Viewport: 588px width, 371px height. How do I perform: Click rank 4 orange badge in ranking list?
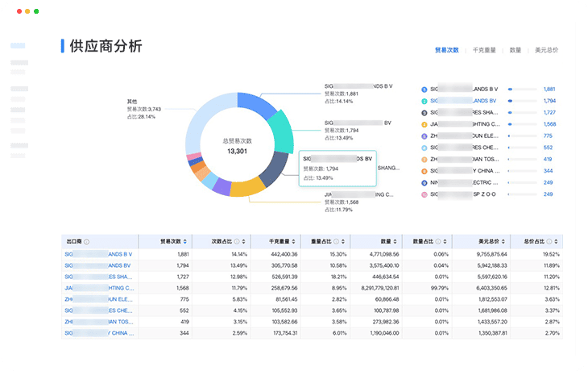[424, 124]
